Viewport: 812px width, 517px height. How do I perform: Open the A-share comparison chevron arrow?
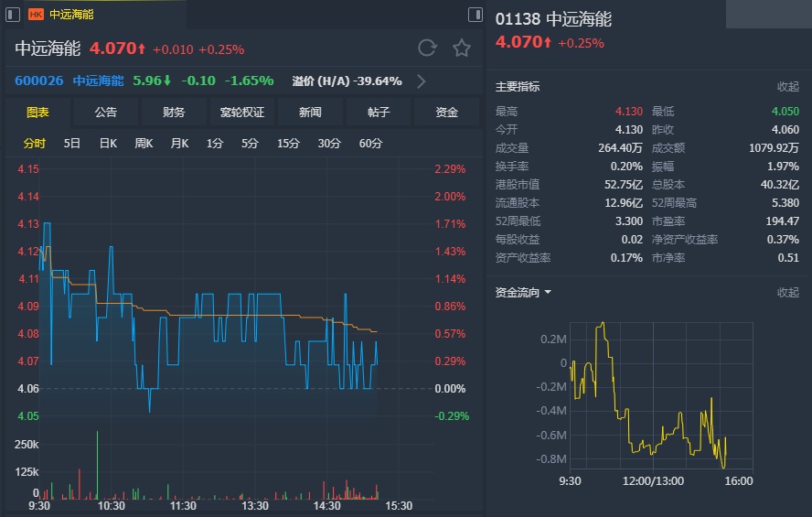[422, 81]
